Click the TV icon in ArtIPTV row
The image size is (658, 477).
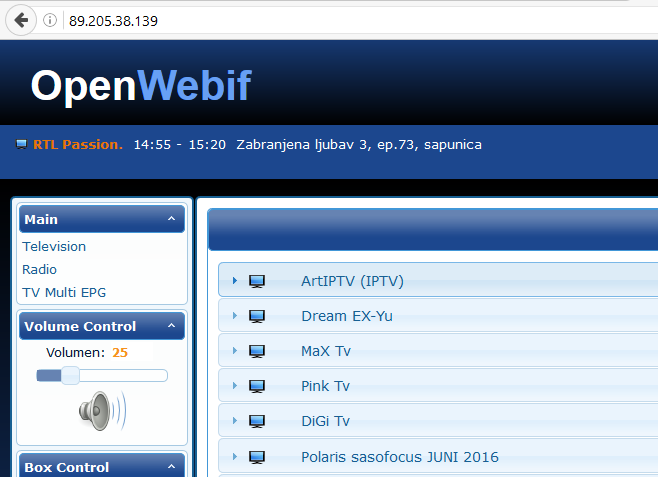(x=257, y=281)
